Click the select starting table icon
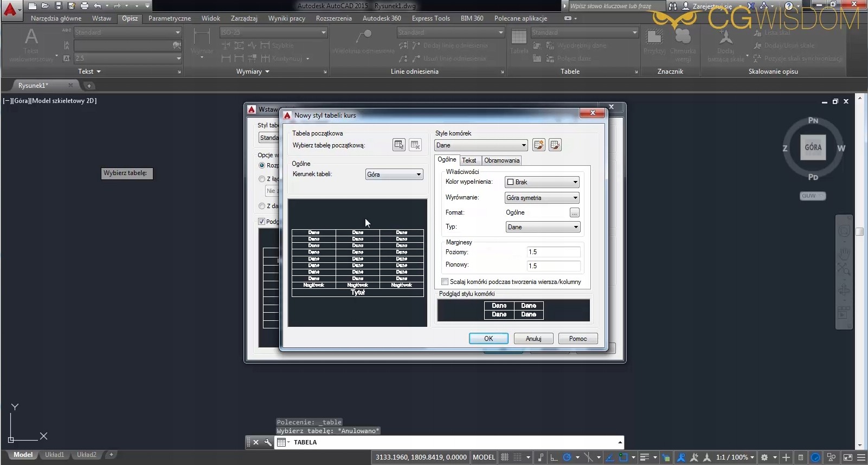The width and height of the screenshot is (868, 465). 398,145
